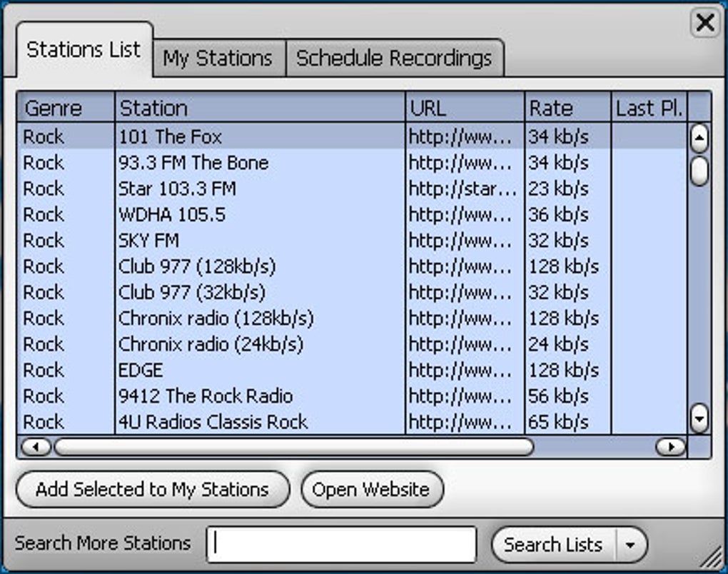The image size is (728, 574).
Task: Sort by the Rate column header
Action: pyautogui.click(x=568, y=108)
